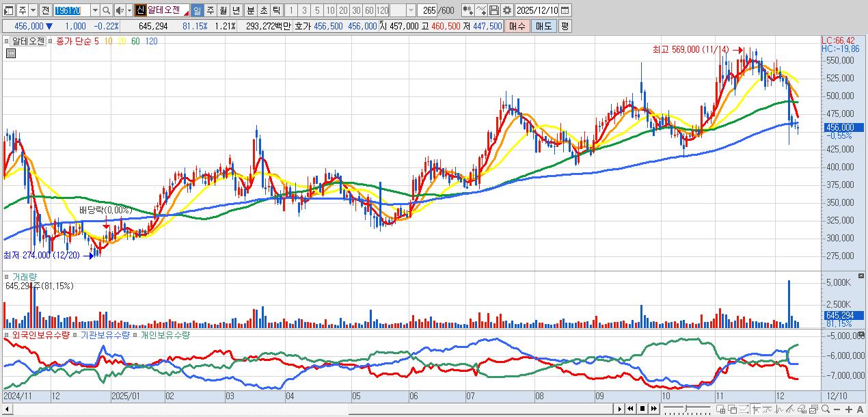The width and height of the screenshot is (868, 417).
Task: Click the rewind button in chart playback
Action: pyautogui.click(x=630, y=409)
